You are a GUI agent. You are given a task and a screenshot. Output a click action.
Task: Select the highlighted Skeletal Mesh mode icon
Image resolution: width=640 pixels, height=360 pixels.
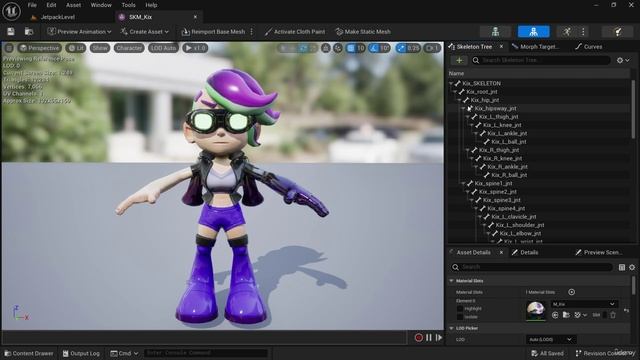tap(533, 31)
